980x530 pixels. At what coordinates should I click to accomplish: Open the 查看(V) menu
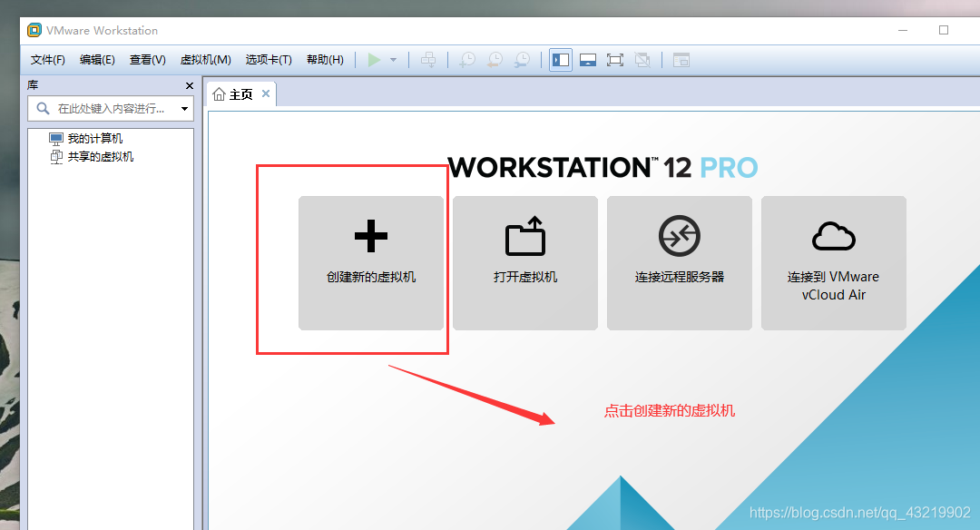(148, 60)
